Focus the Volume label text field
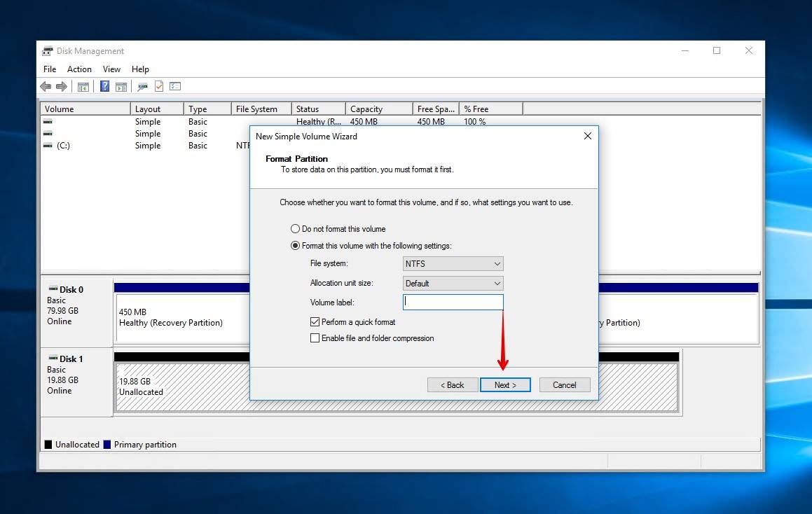 point(453,302)
